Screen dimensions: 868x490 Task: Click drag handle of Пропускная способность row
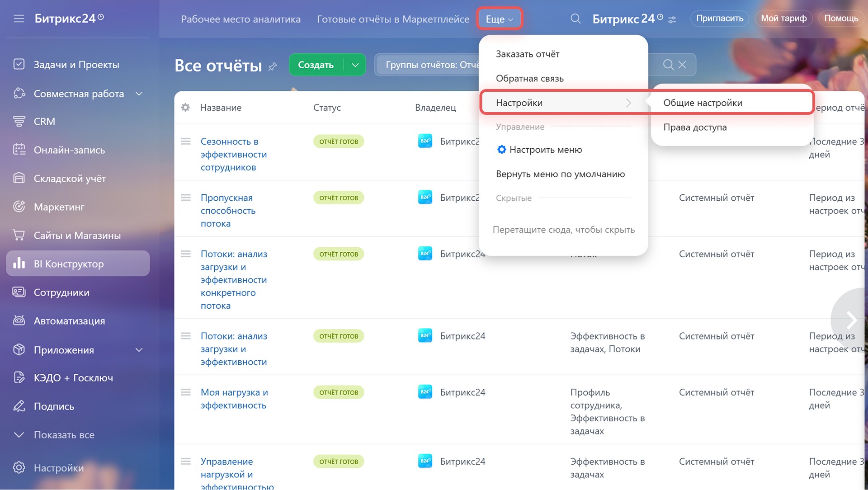(x=186, y=198)
